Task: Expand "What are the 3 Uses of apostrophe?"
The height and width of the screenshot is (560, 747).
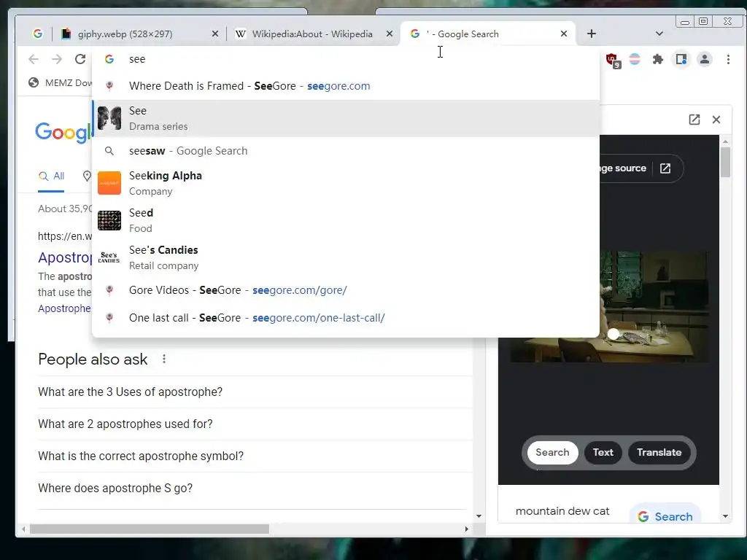Action: pyautogui.click(x=255, y=392)
